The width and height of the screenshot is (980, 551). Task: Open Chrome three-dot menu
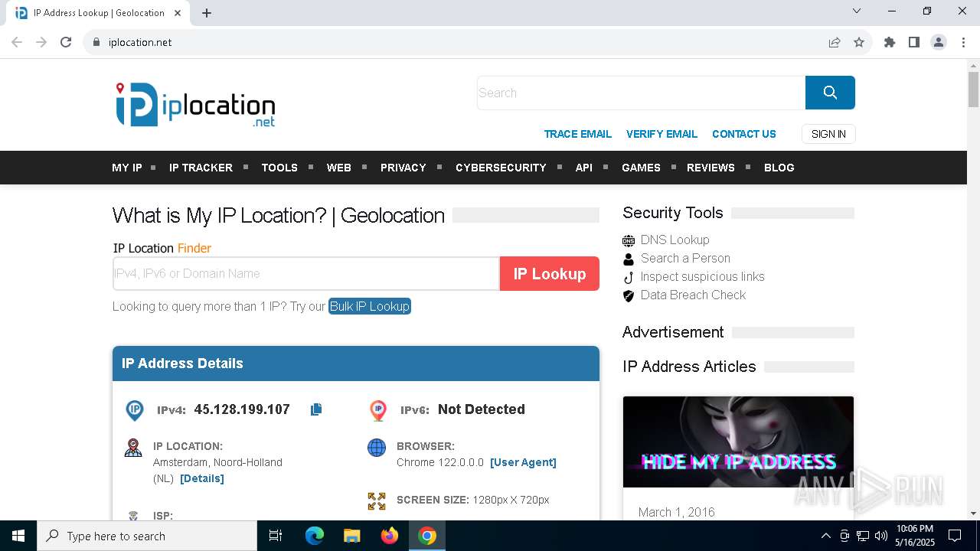tap(963, 42)
